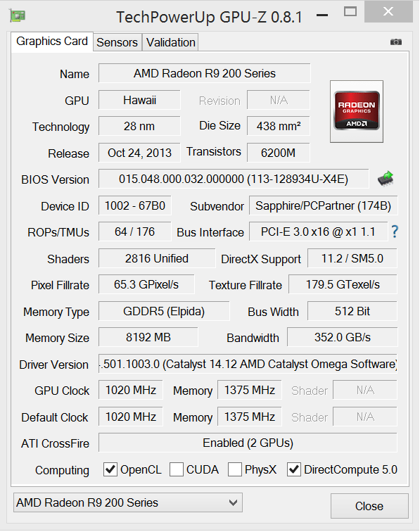Click the Name field showing AMD Radeon
Viewport: 420px width, 532px height.
(x=204, y=73)
